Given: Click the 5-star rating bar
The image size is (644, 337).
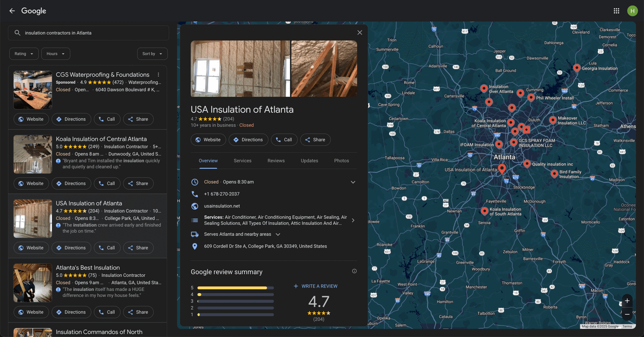Looking at the screenshot, I should 235,288.
